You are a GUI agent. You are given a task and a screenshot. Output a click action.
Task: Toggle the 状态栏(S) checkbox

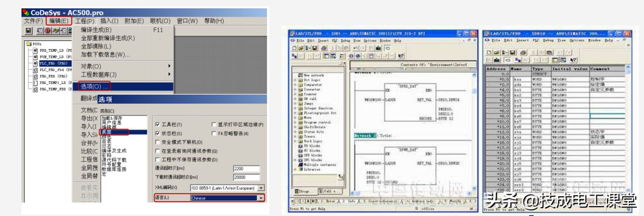pos(157,133)
